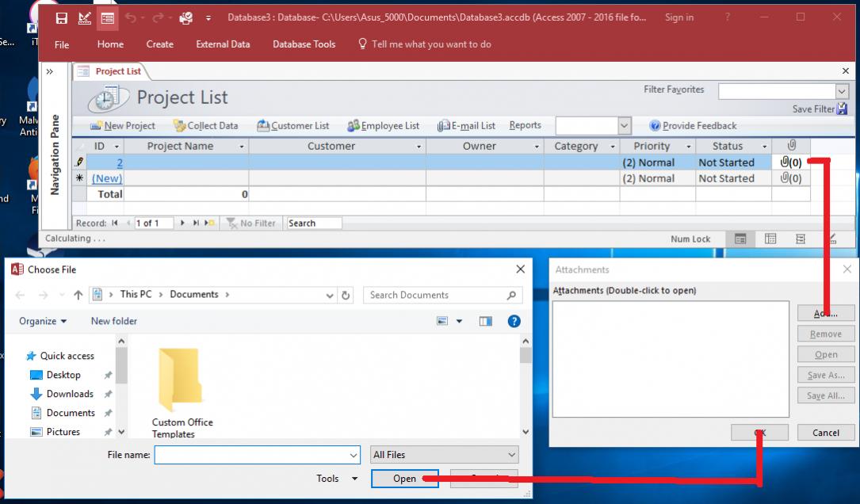860x504 pixels.
Task: Go to first record navigation button
Action: 115,223
